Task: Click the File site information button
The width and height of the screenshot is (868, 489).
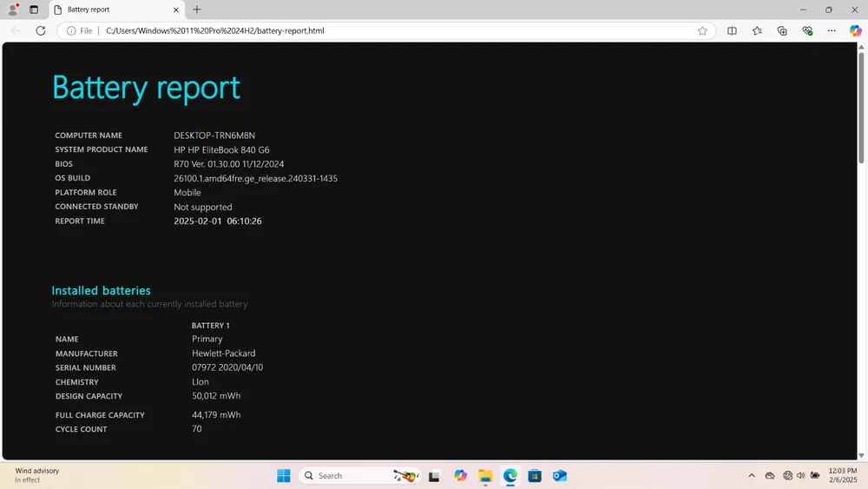Action: point(79,30)
